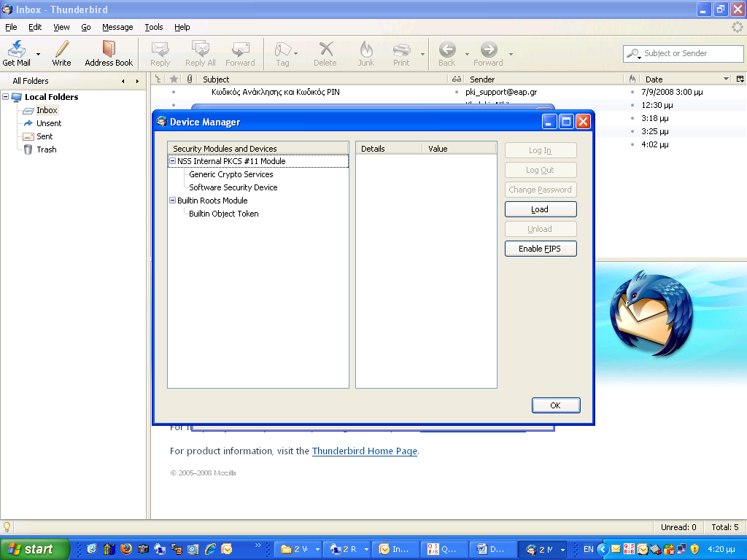
Task: Show the next folder view arrow beside All Folders
Action: (137, 81)
